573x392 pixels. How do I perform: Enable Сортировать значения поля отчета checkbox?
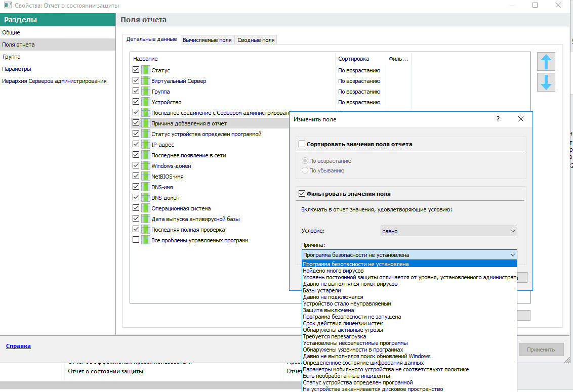pyautogui.click(x=302, y=144)
